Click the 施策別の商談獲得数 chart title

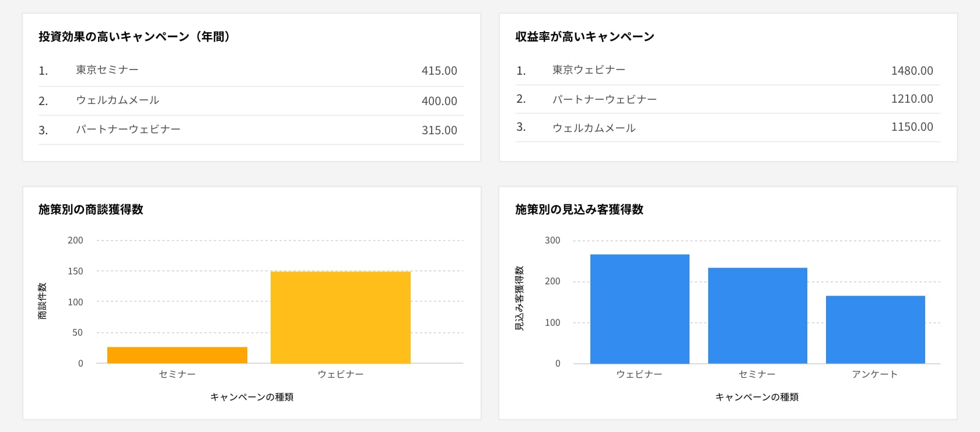[x=91, y=210]
